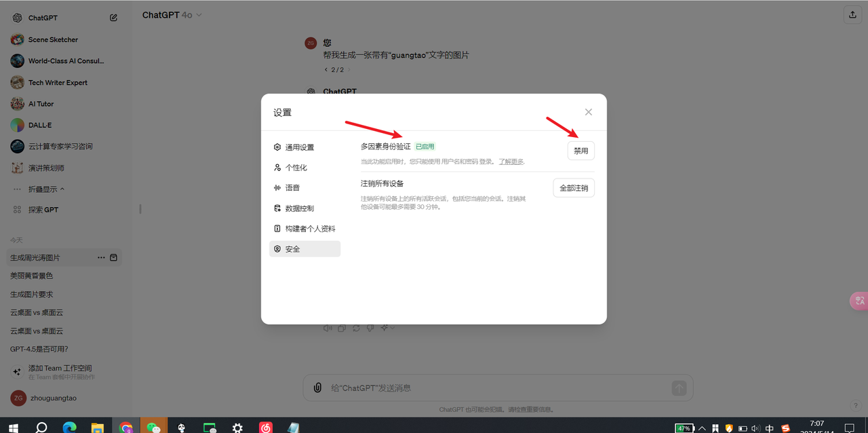This screenshot has width=868, height=433.
Task: Select the 语音 tab
Action: (304, 188)
